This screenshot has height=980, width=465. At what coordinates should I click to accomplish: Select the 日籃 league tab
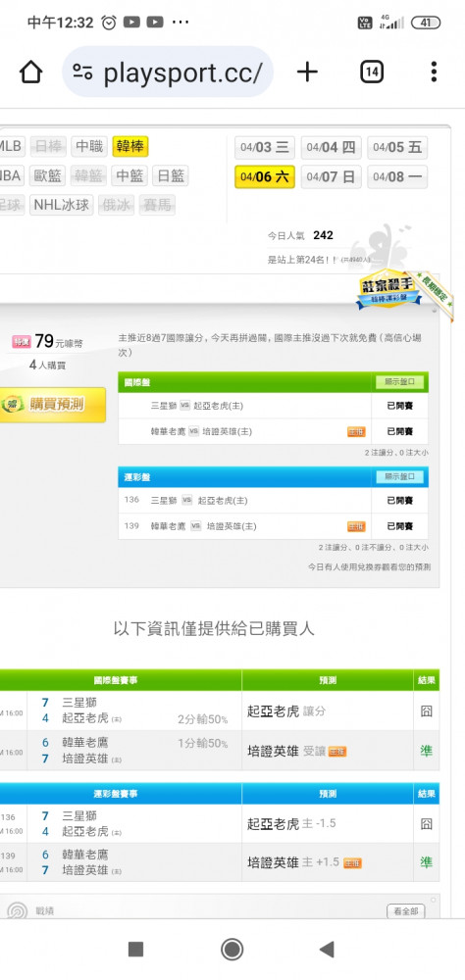click(170, 175)
